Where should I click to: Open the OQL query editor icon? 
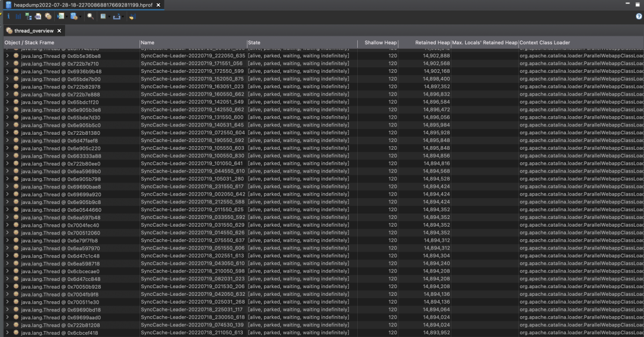click(x=38, y=17)
